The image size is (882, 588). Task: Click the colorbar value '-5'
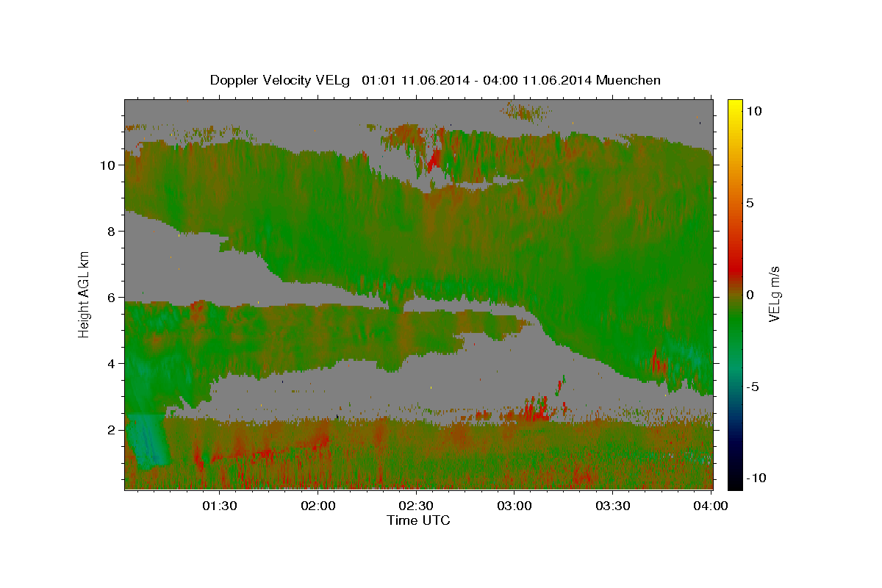click(753, 387)
